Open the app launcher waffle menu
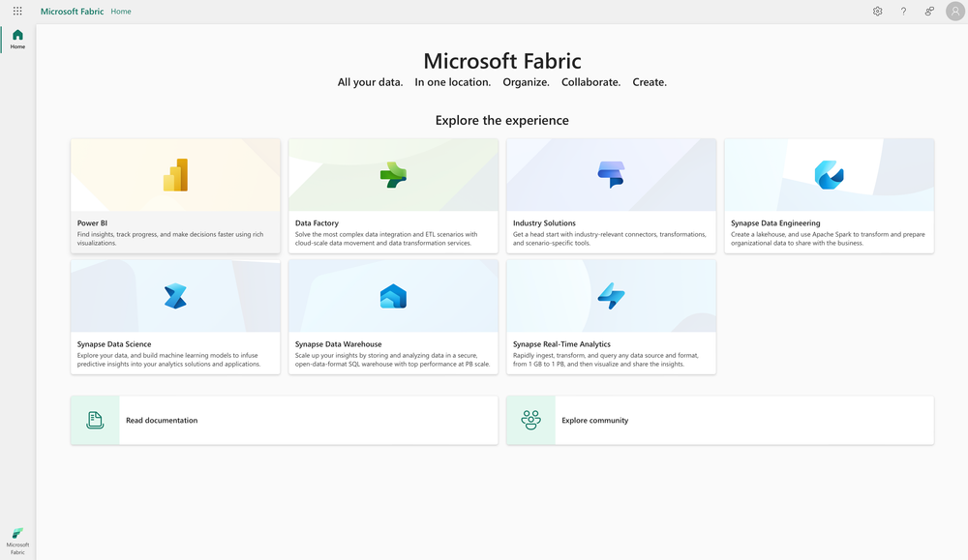 pos(15,11)
